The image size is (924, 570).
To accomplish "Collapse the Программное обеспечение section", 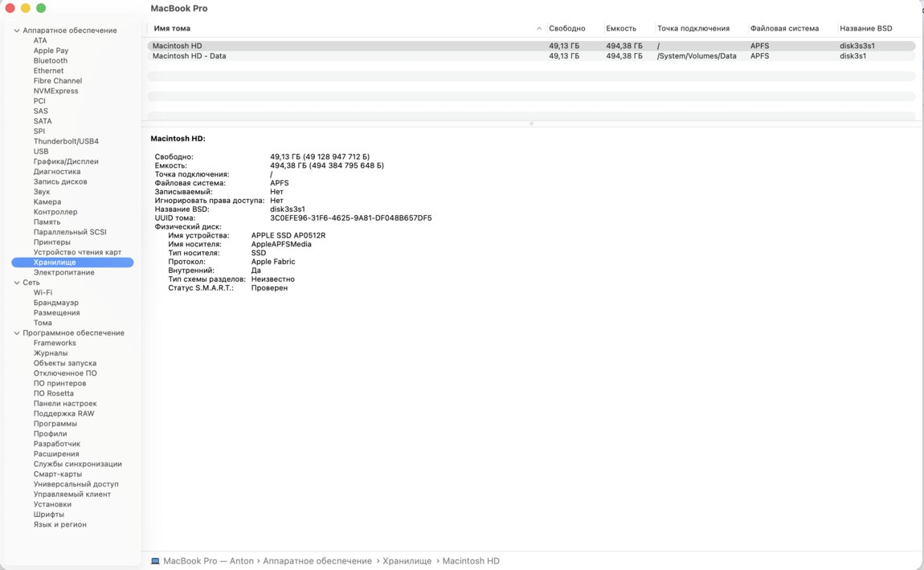I will click(16, 333).
